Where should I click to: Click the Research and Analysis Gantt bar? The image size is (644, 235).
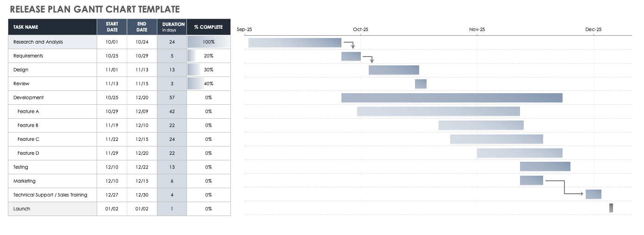coord(295,43)
